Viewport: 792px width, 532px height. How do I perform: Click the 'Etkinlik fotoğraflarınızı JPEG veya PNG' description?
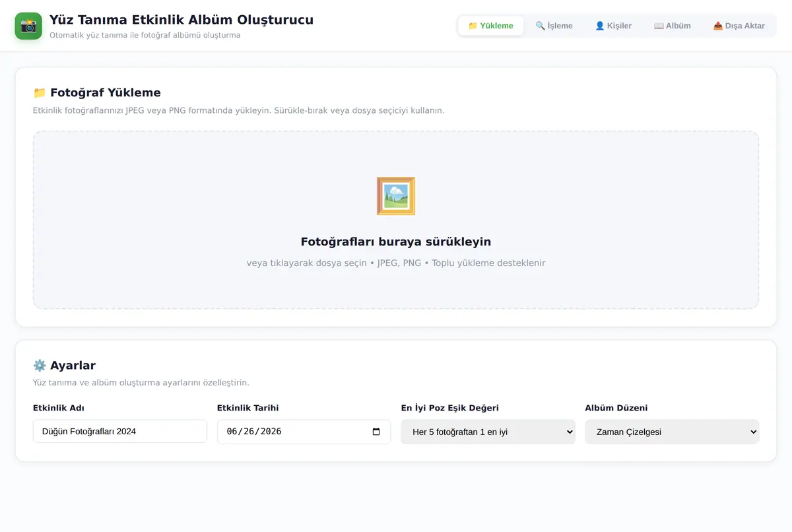238,110
